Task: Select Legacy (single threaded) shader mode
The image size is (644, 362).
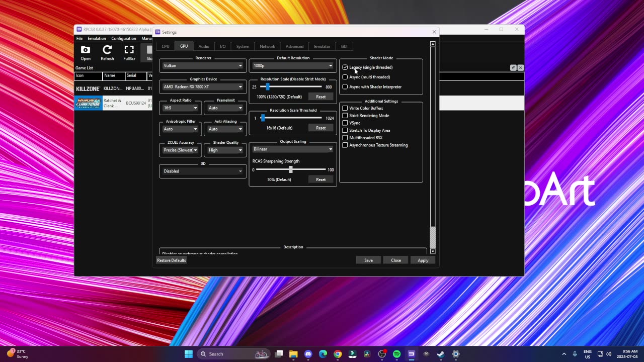Action: click(368, 67)
